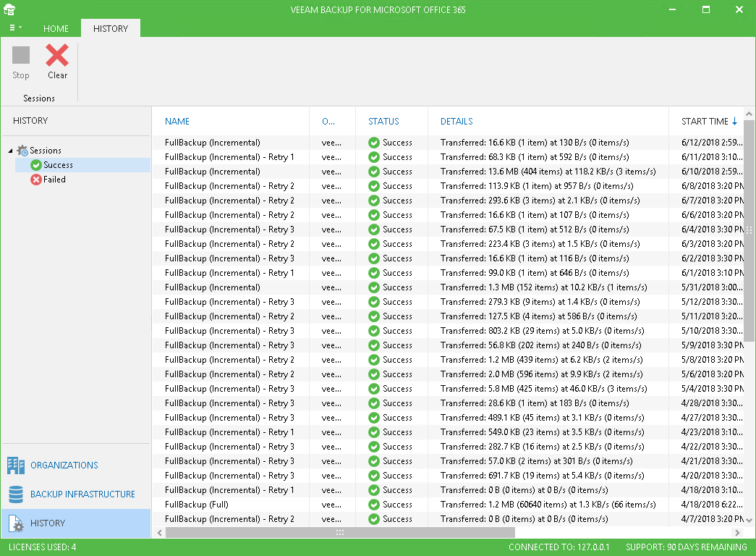Click the Backup Infrastructure database icon

pos(16,494)
